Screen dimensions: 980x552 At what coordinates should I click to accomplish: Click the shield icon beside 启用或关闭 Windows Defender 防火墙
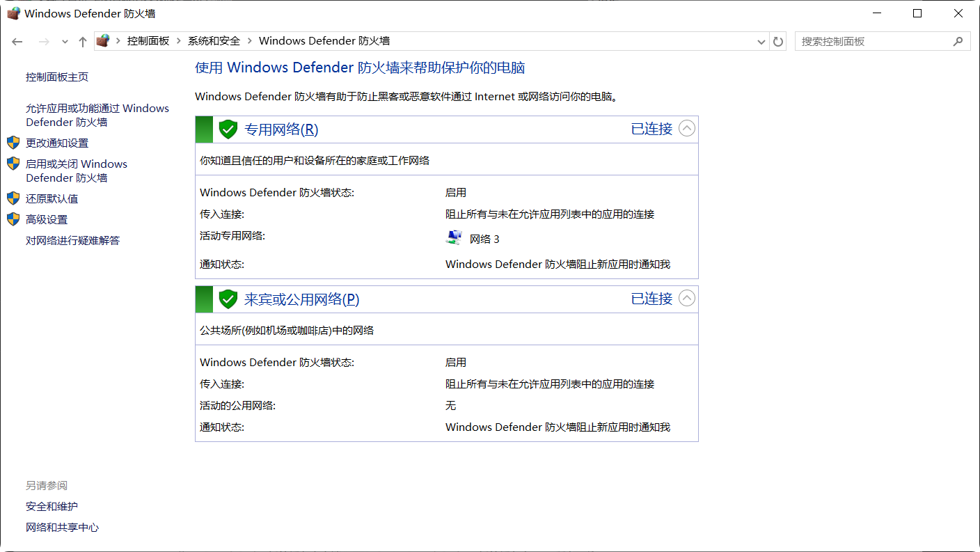(x=13, y=164)
